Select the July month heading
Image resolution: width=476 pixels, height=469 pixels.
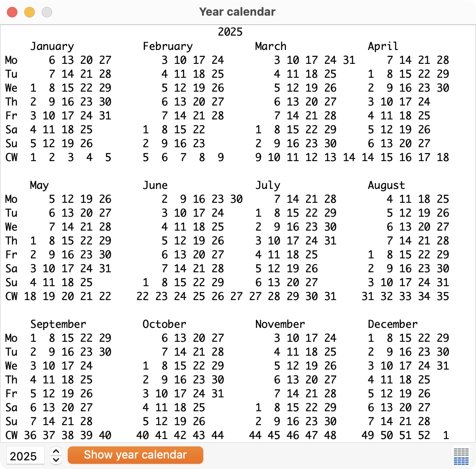(x=268, y=185)
